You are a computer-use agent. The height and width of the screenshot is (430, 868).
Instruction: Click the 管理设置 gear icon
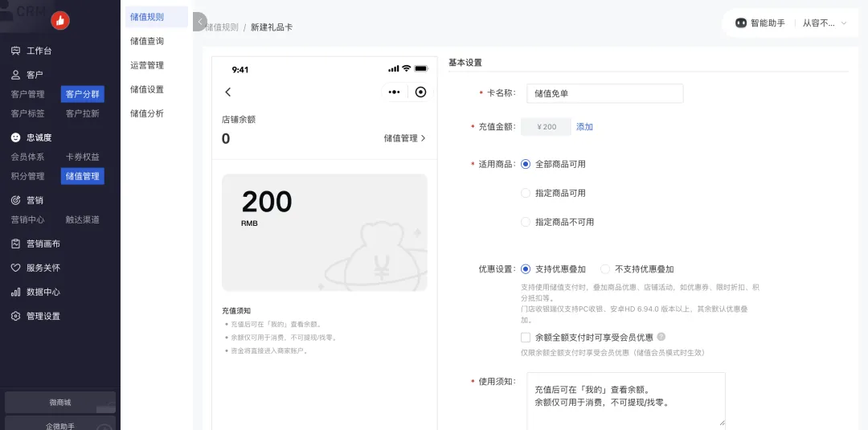16,317
